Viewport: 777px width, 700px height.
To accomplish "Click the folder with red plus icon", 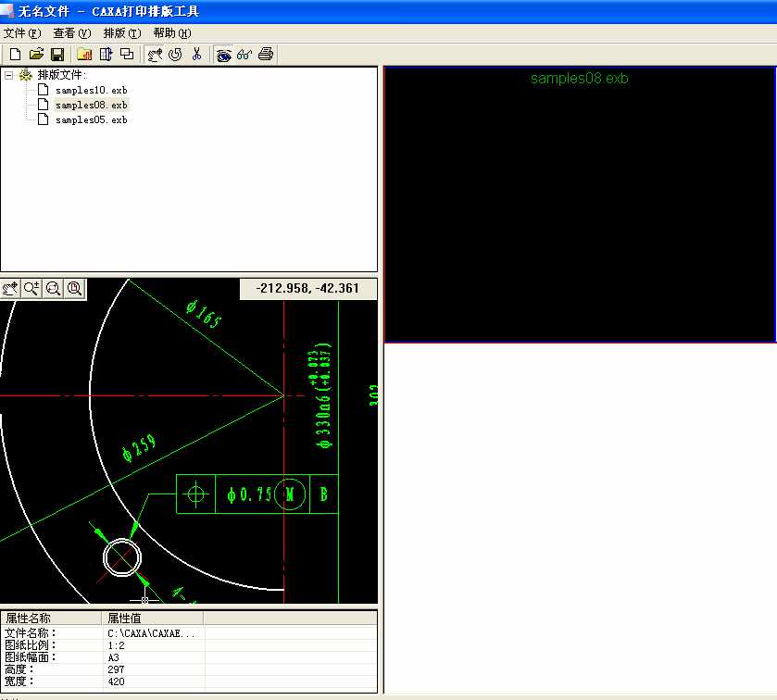I will pos(84,54).
